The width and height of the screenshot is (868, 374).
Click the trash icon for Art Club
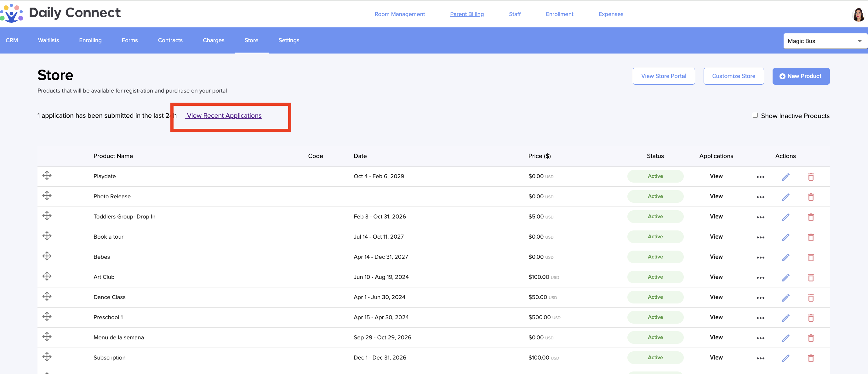click(811, 277)
